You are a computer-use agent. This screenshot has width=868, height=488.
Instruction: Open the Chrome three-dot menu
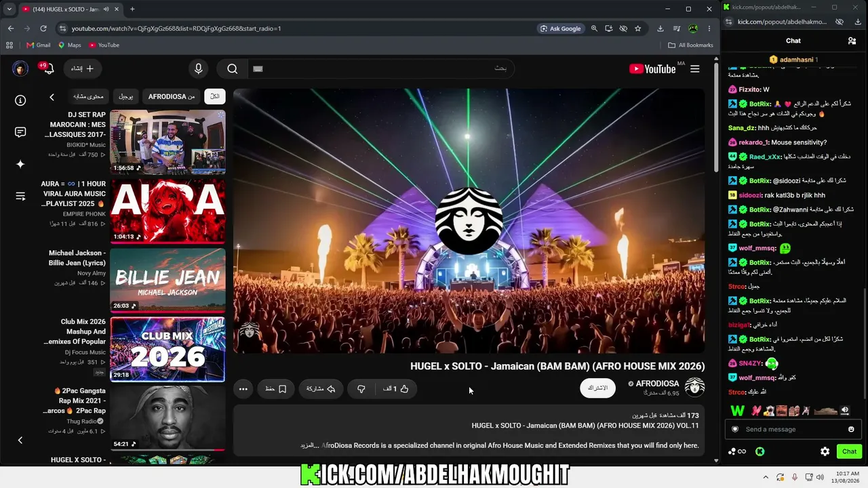[709, 28]
